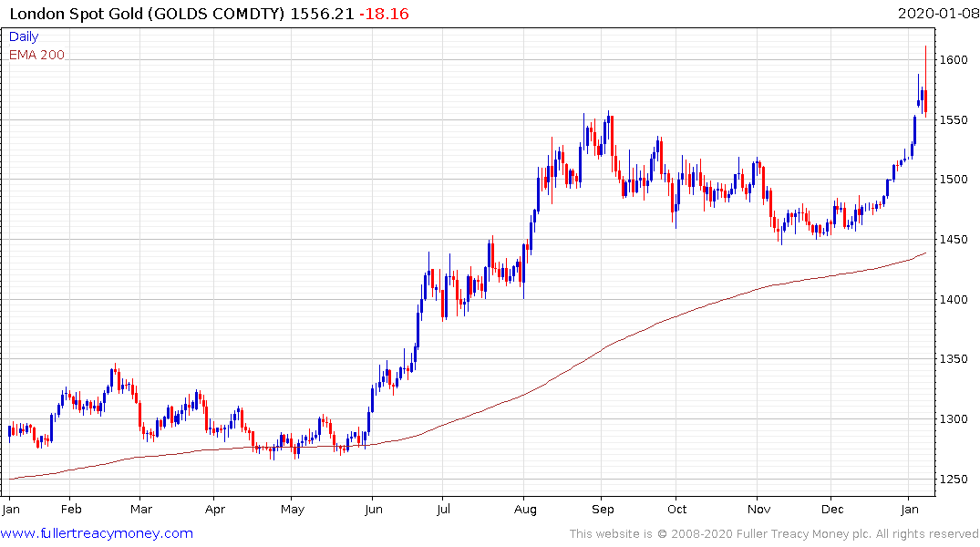Select the red price change -18.16

[384, 14]
